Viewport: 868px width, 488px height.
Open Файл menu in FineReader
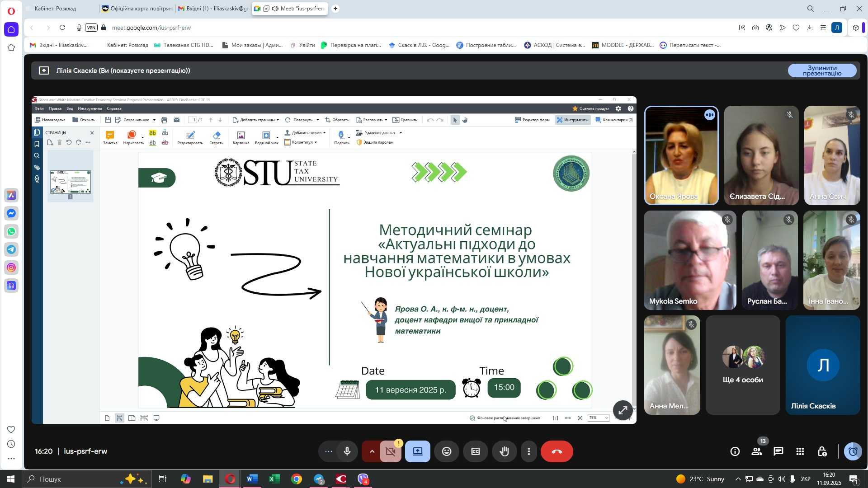click(x=39, y=108)
